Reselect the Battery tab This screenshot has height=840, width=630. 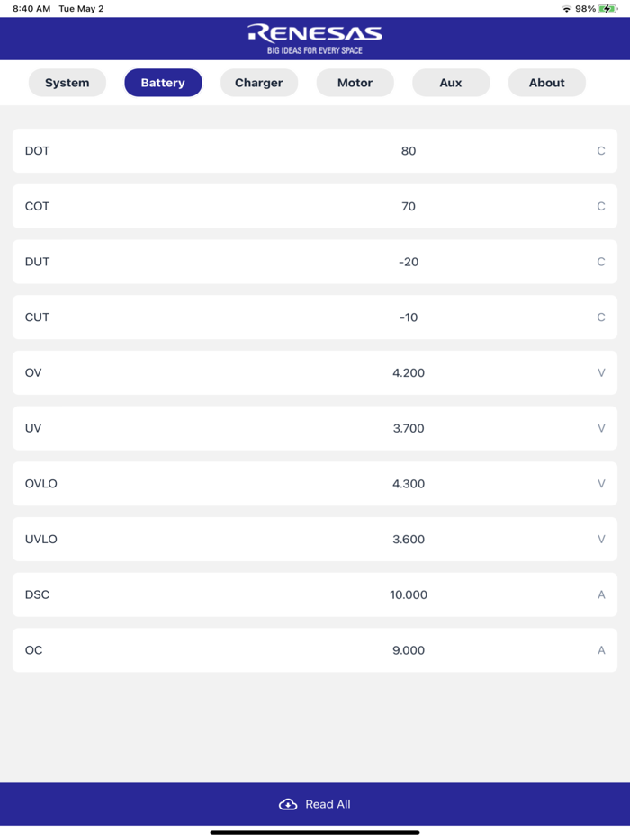tap(163, 82)
